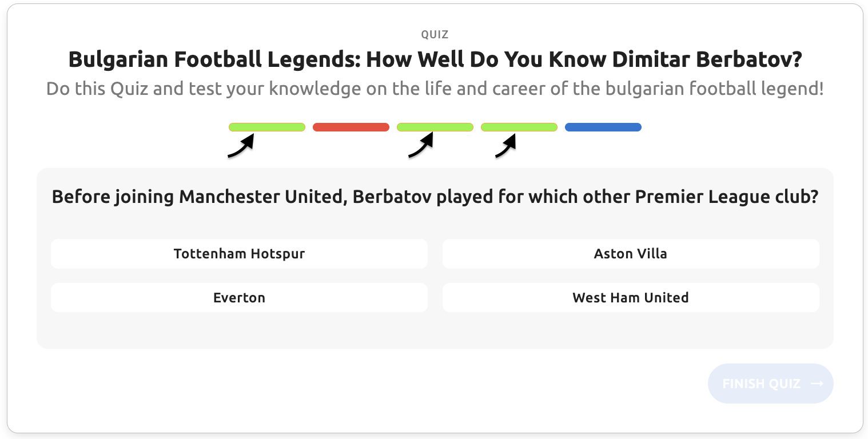Screen dimensions: 868x439
Task: Click the middle green progress segment
Action: pyautogui.click(x=435, y=127)
